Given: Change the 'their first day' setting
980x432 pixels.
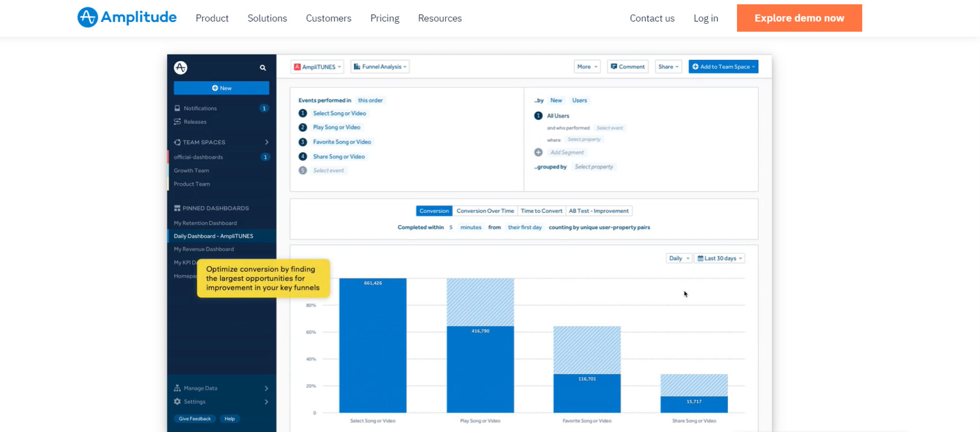Looking at the screenshot, I should 525,227.
